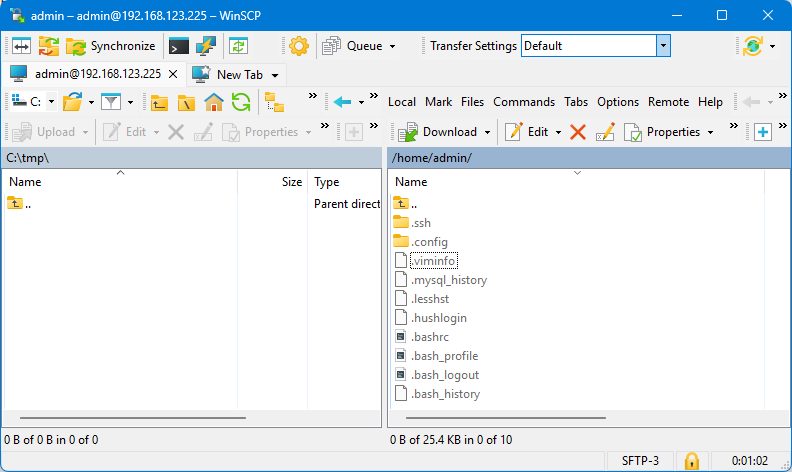Click the remote panel horizontal scrollbar

[x=506, y=418]
